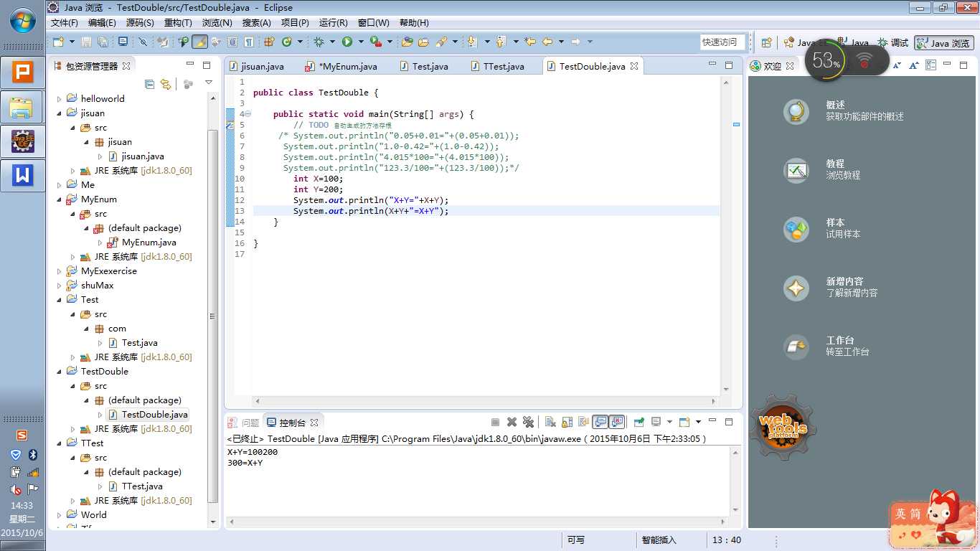Click the console Terminate stop icon

[x=495, y=422]
